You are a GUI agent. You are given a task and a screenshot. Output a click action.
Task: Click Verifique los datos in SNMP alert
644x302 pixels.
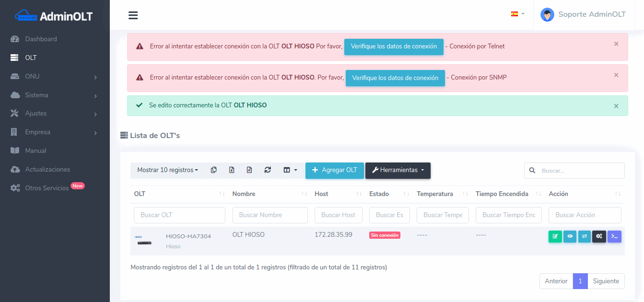click(x=395, y=78)
